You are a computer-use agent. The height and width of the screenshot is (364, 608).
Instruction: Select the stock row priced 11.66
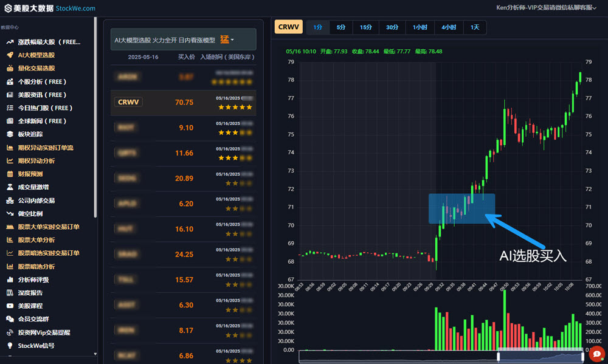(184, 154)
